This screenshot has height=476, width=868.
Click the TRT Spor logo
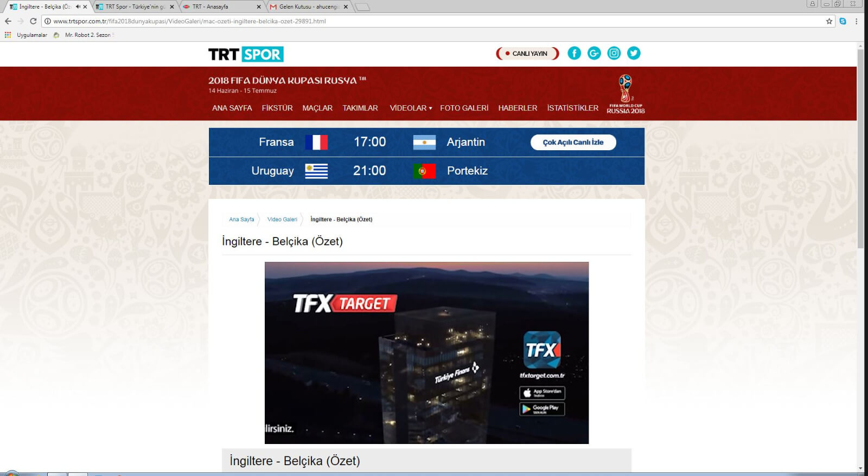(x=246, y=54)
